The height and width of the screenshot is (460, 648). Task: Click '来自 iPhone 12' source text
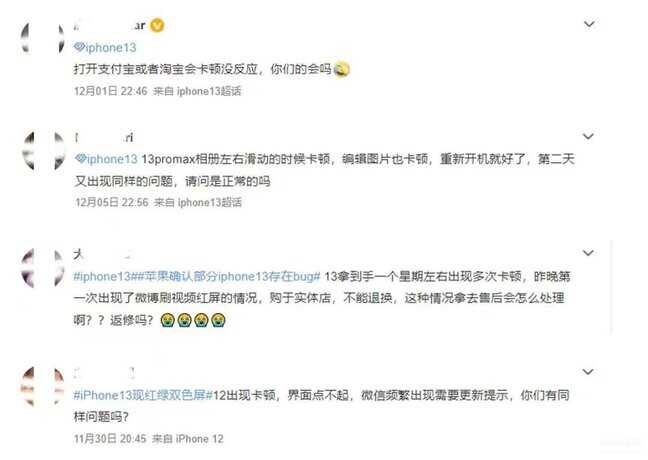(x=188, y=439)
